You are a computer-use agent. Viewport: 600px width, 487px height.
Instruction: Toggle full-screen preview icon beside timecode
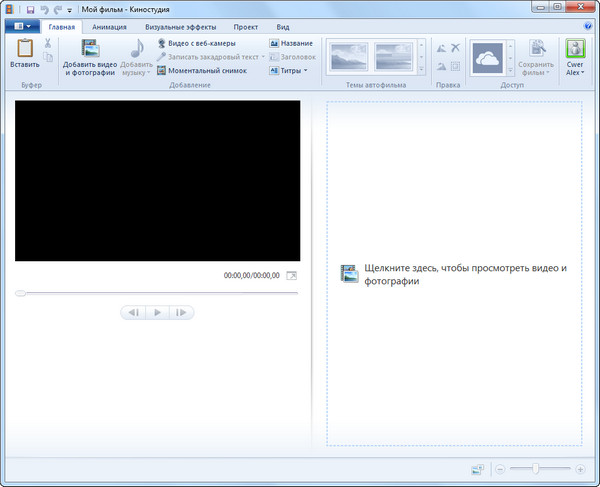point(292,275)
